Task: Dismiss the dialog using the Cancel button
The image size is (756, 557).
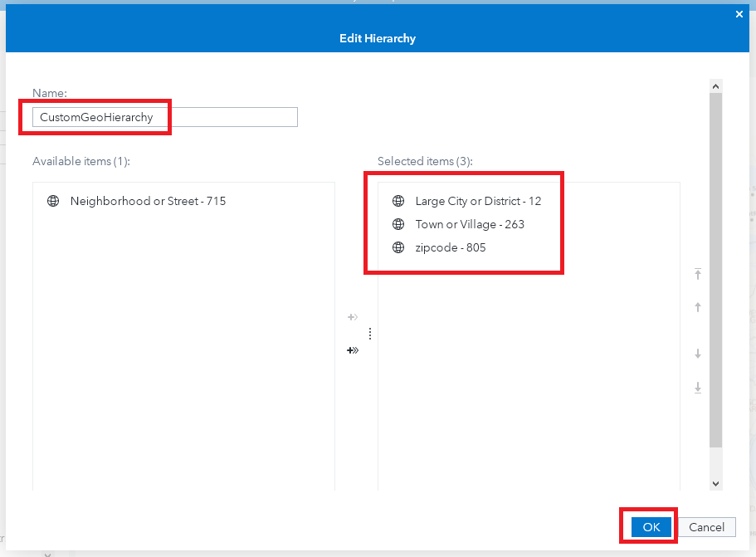Action: coord(706,526)
